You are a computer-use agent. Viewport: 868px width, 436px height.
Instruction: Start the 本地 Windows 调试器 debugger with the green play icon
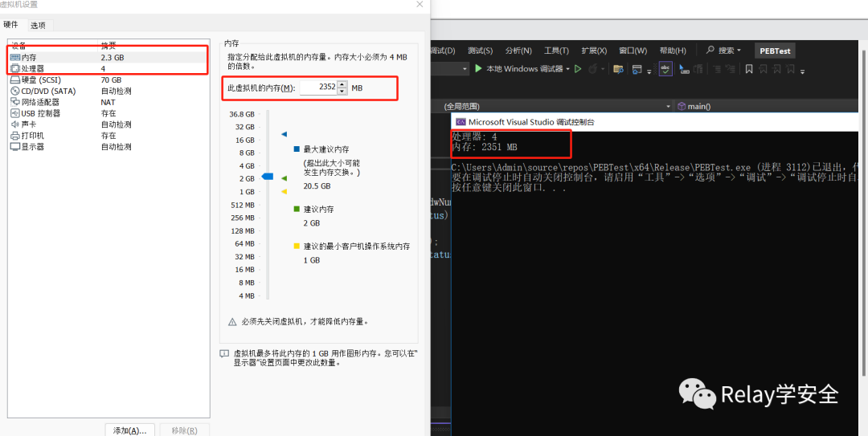coord(479,68)
